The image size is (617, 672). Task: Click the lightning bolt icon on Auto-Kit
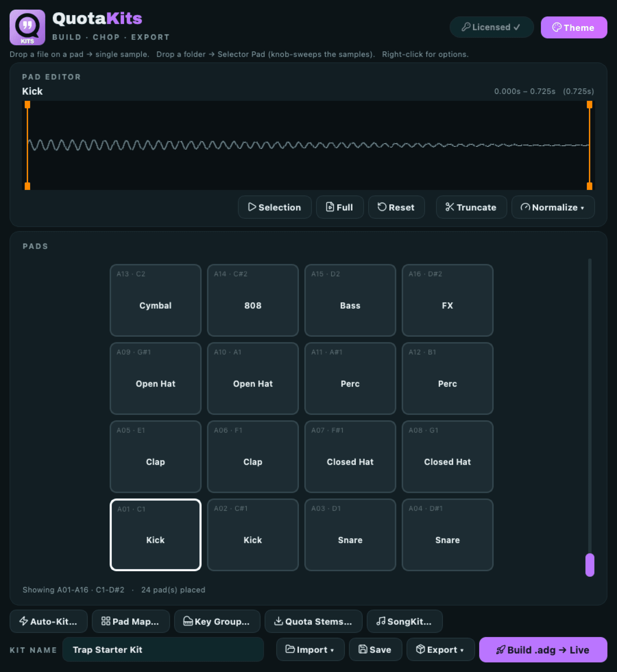click(24, 621)
